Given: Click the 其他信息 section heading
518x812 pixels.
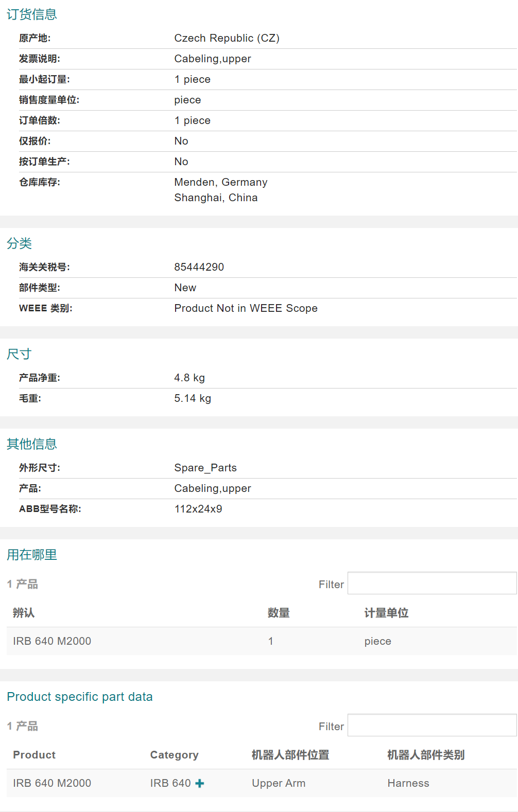Looking at the screenshot, I should pos(32,444).
